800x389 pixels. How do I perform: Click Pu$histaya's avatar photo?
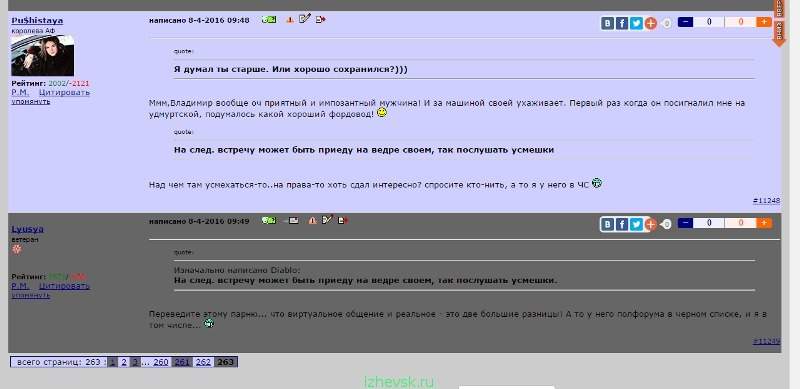[x=43, y=56]
